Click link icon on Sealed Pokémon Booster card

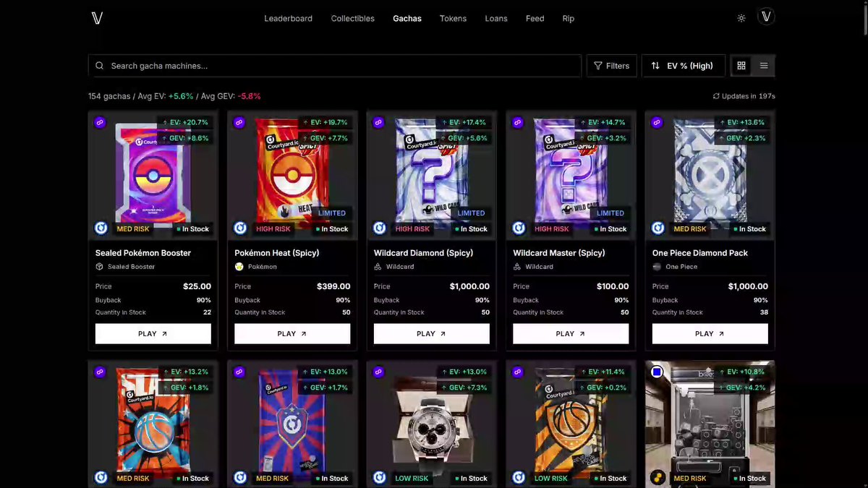pos(101,122)
